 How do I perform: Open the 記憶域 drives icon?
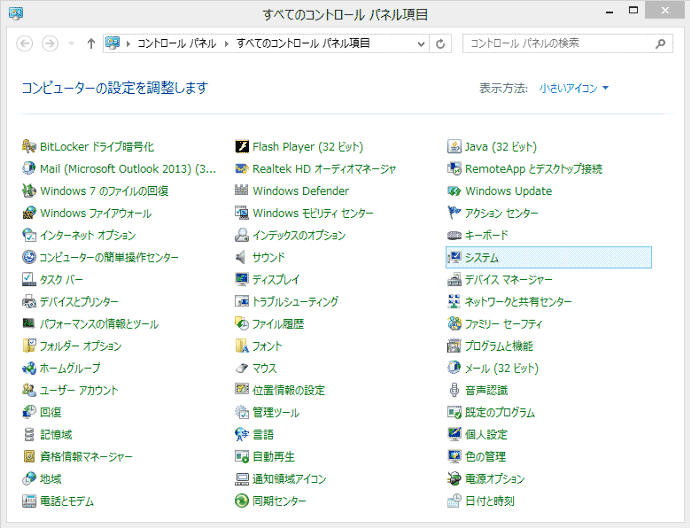coord(29,434)
